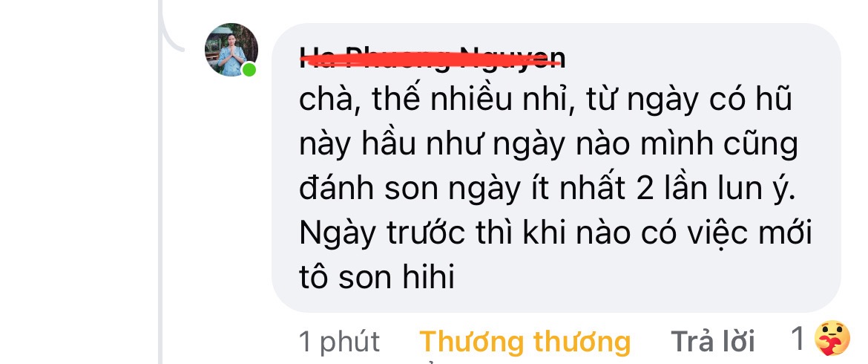This screenshot has width=868, height=364.
Task: Open the commenter's profile avatar
Action: [231, 49]
